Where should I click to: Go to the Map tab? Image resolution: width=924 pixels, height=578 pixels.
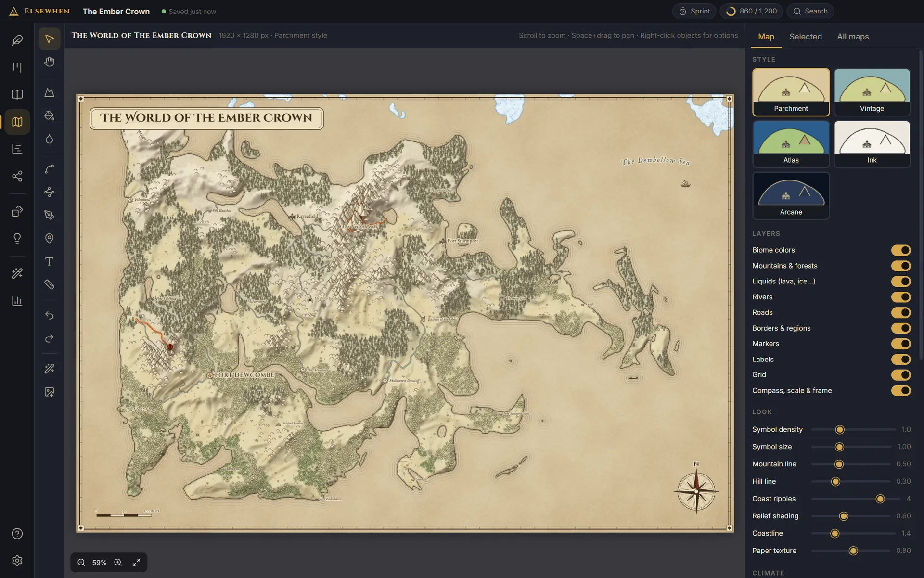tap(766, 37)
